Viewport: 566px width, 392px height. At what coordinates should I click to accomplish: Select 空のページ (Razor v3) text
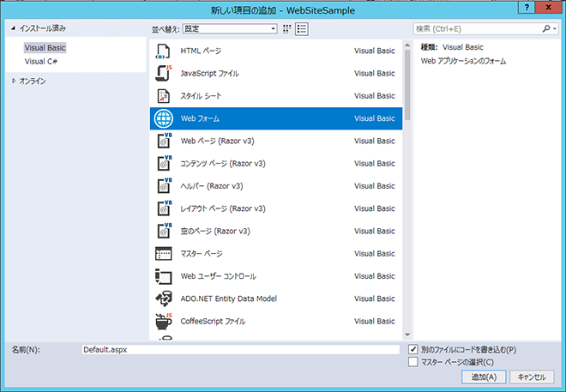coord(215,231)
